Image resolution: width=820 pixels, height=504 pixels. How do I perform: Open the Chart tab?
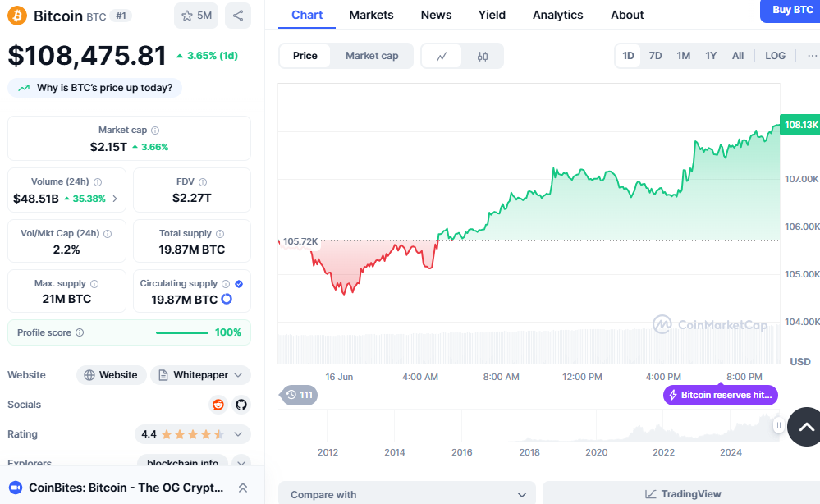click(307, 15)
